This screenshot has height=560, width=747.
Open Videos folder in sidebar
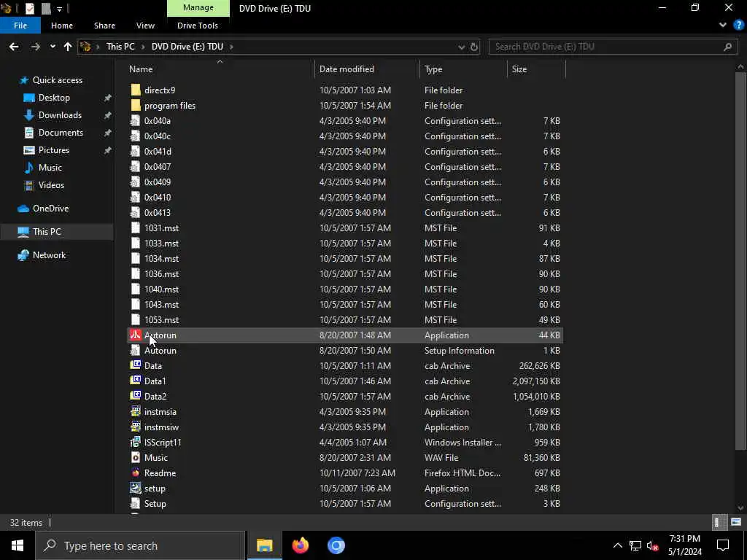point(51,184)
